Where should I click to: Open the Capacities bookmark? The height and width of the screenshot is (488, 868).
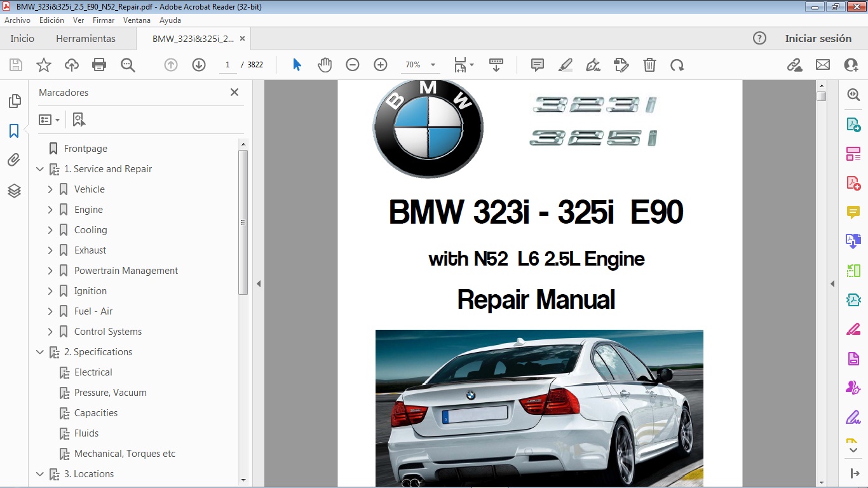[x=96, y=413]
